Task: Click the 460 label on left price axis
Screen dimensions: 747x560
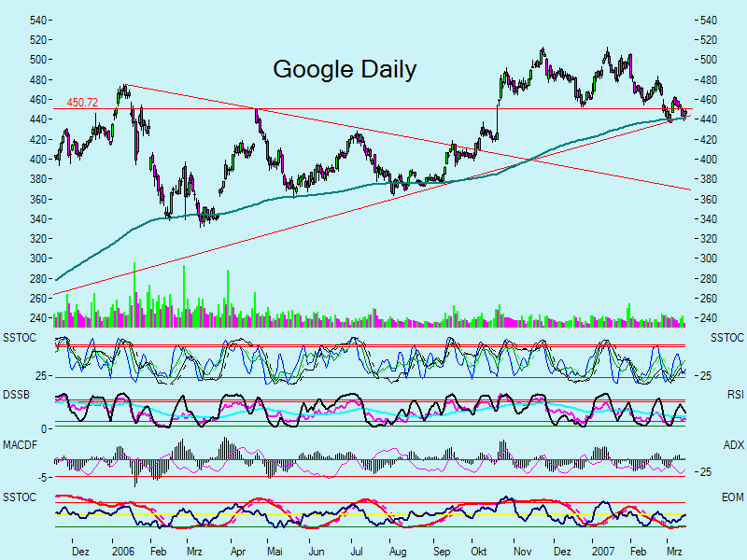Action: coord(37,100)
